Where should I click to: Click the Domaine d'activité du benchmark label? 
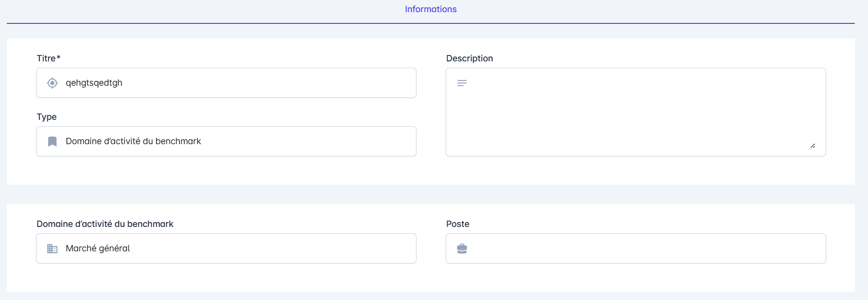click(x=105, y=224)
